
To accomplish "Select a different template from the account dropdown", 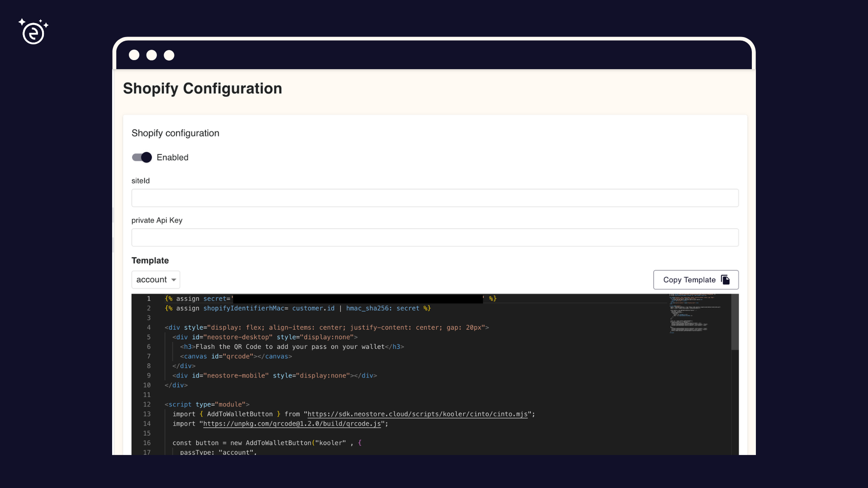I will 156,280.
